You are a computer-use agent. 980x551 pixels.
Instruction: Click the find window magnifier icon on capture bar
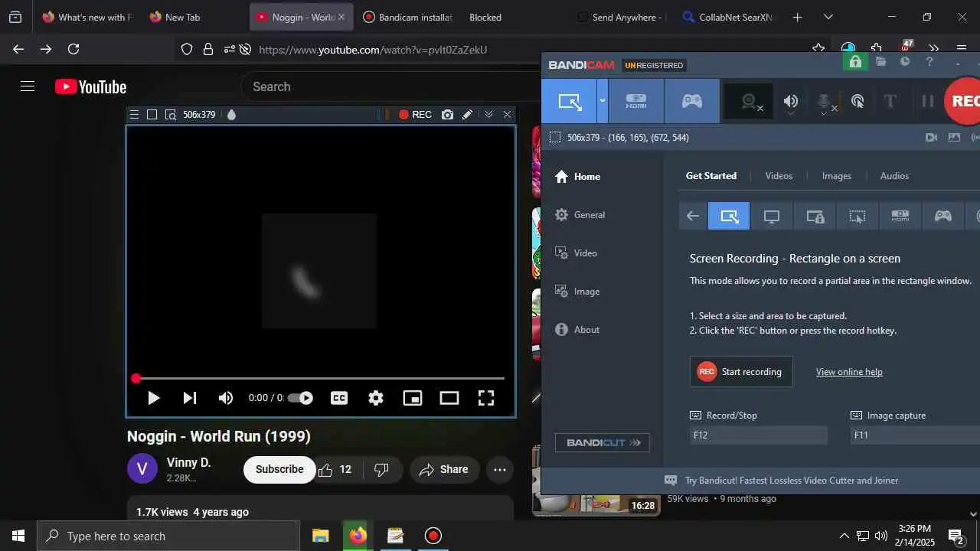[170, 115]
